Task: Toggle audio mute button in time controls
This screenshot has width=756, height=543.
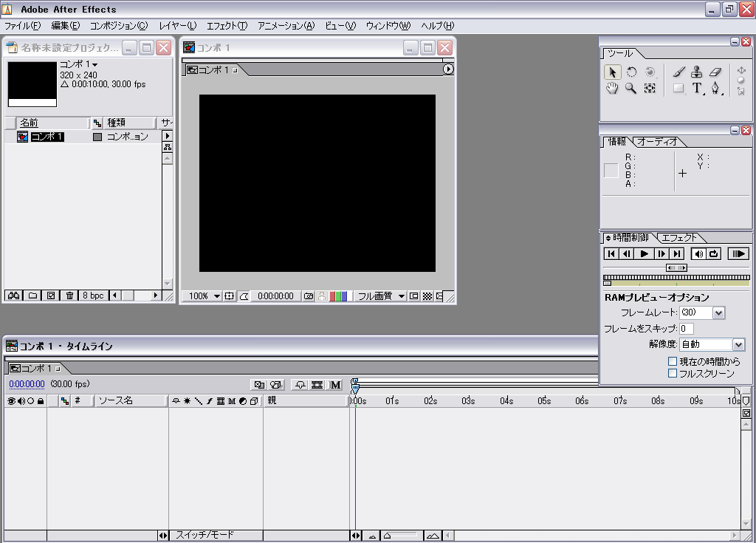Action: pyautogui.click(x=698, y=254)
